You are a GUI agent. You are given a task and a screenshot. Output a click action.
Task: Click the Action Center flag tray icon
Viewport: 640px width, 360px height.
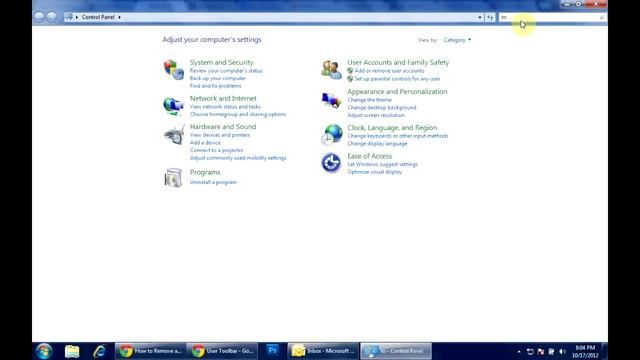coord(541,351)
